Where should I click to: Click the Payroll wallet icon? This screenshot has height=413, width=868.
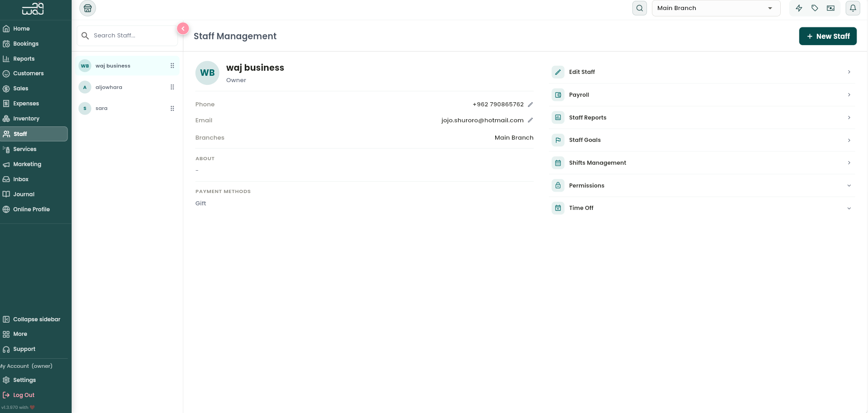tap(558, 95)
